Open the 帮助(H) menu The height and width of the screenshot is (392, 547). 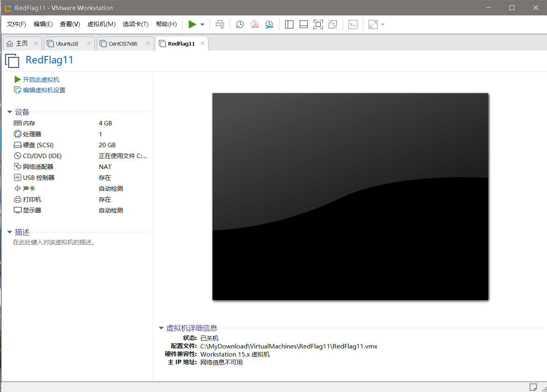(166, 24)
